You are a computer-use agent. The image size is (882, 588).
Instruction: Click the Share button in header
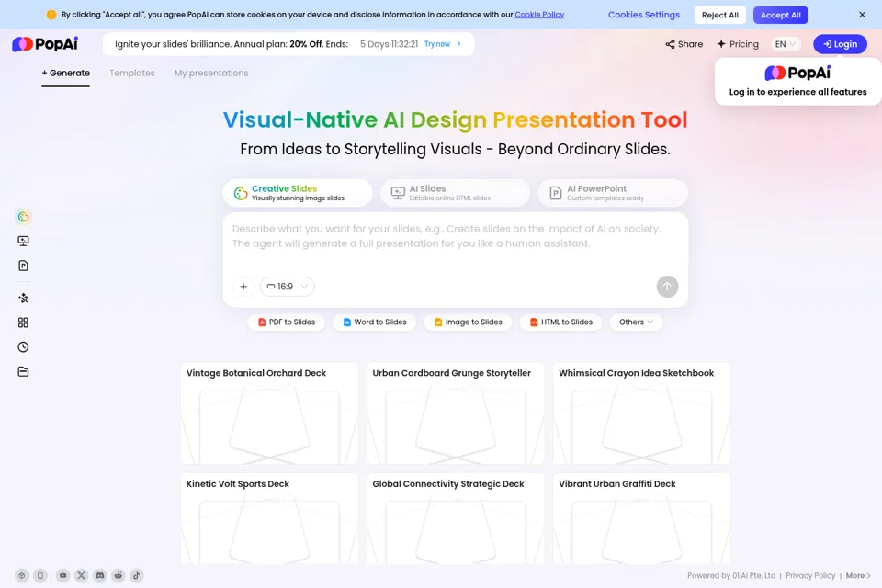pyautogui.click(x=684, y=44)
